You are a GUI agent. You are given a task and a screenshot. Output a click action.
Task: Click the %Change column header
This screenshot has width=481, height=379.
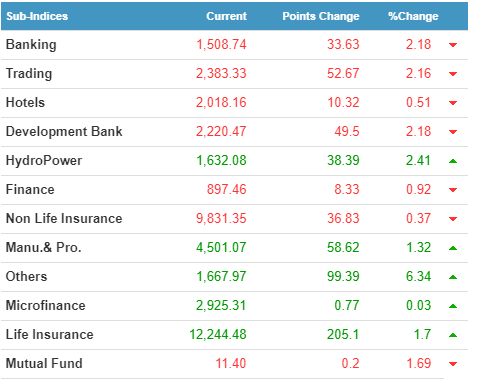[413, 16]
